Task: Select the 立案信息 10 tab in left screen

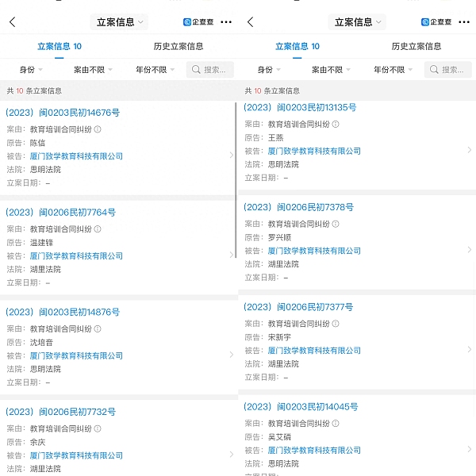Action: pyautogui.click(x=59, y=47)
